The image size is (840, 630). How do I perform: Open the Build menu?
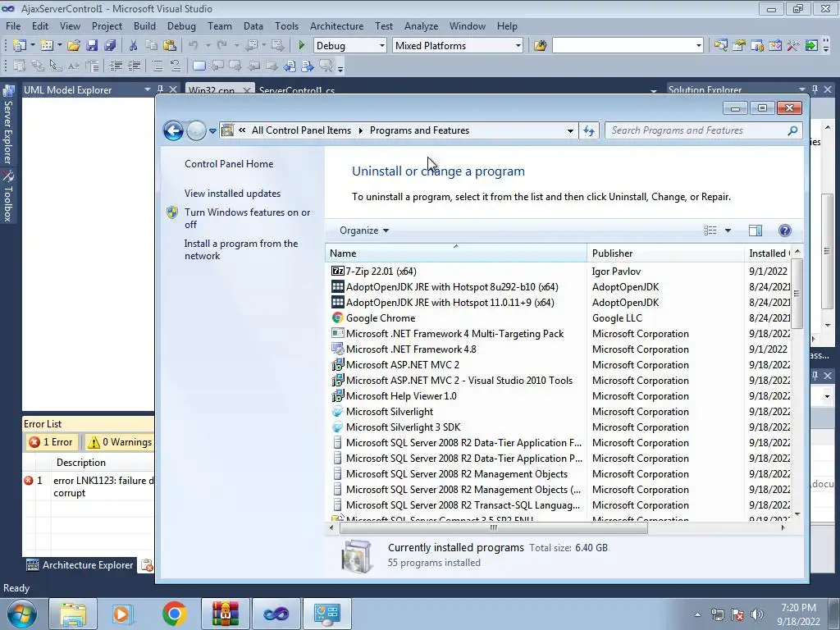pyautogui.click(x=144, y=25)
